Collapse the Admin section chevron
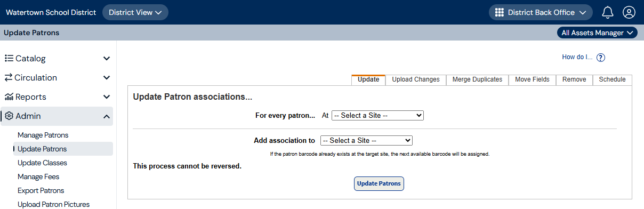644x209 pixels. [x=107, y=116]
